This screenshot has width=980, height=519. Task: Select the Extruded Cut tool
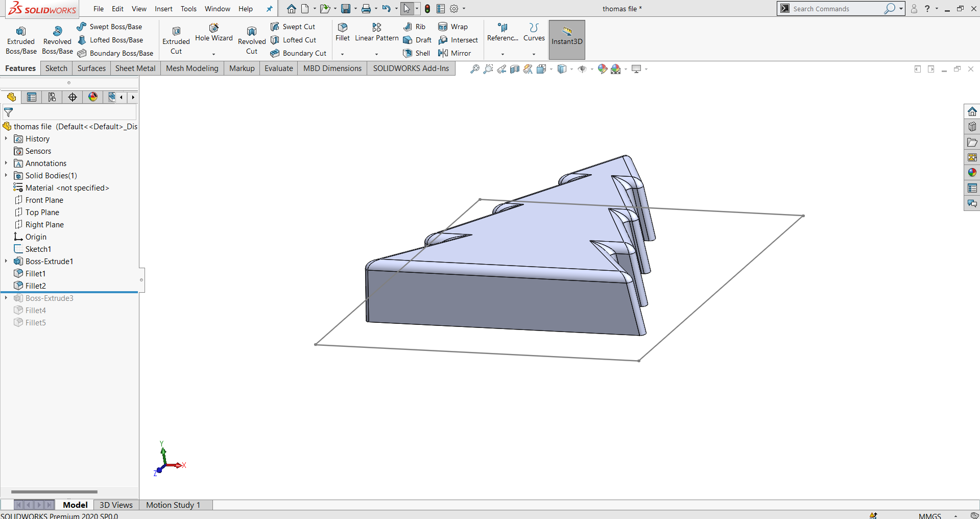pyautogui.click(x=176, y=40)
